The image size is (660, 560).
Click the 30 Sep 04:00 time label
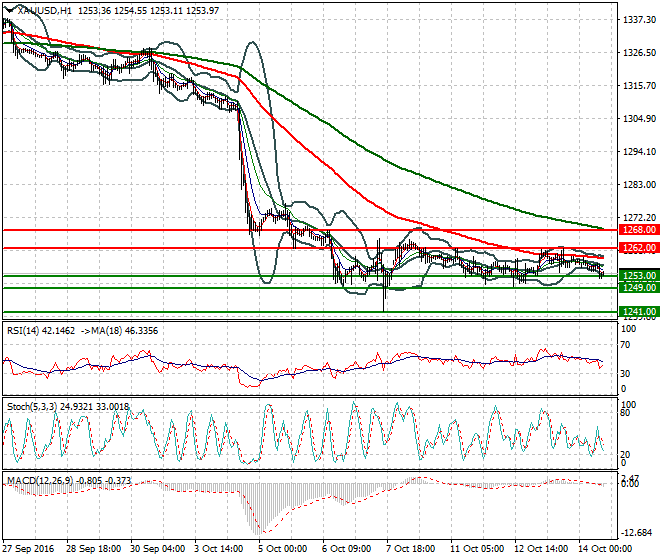click(158, 549)
